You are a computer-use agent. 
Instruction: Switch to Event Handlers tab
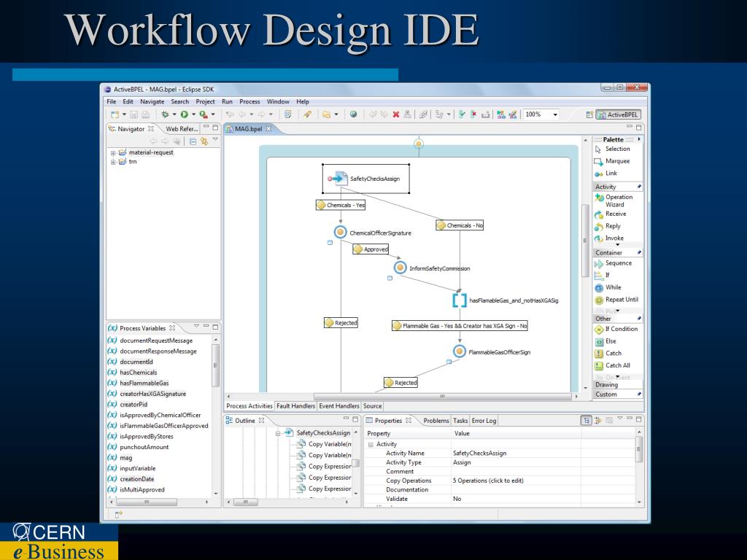click(339, 406)
